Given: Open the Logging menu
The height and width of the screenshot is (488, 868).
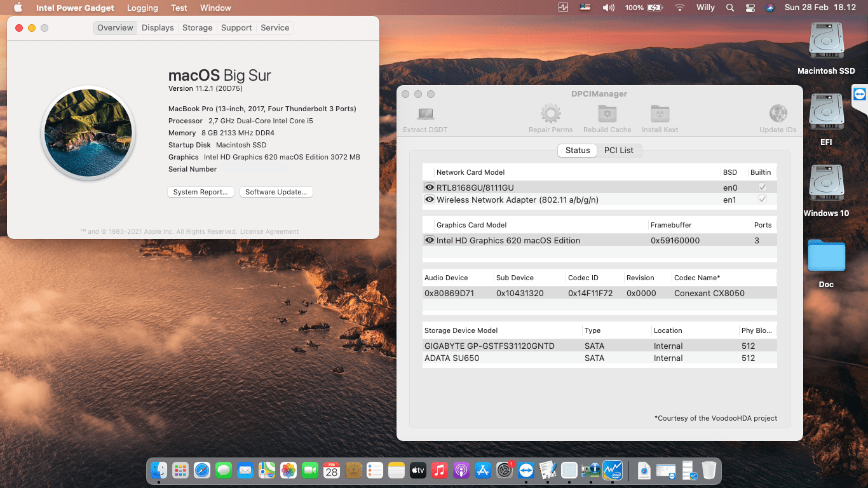Looking at the screenshot, I should [142, 8].
